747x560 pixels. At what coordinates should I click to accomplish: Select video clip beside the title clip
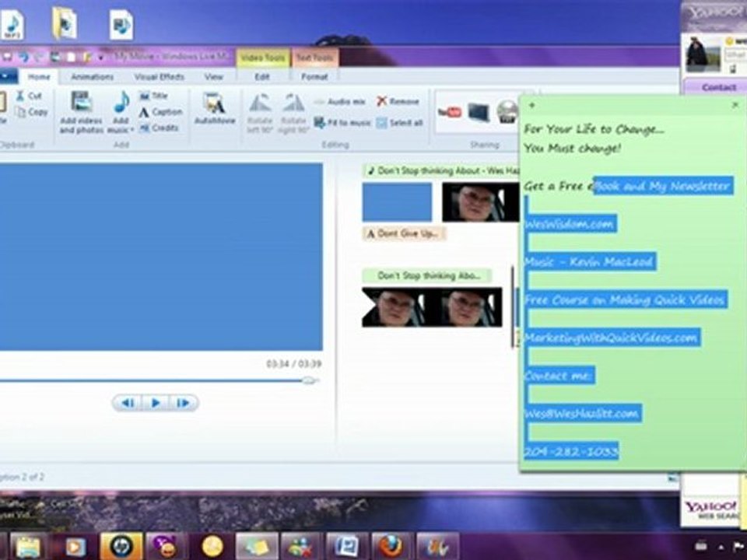481,202
